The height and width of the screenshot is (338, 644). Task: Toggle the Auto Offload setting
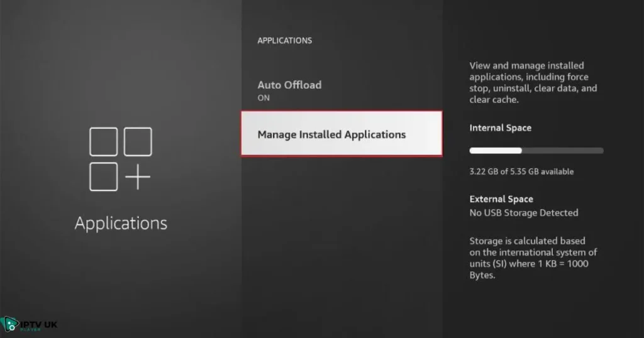point(341,90)
